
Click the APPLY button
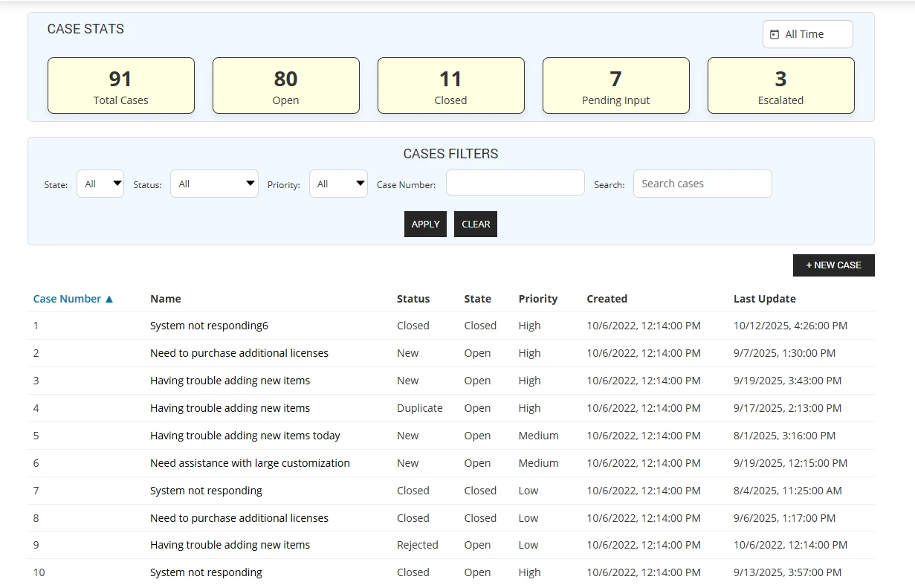point(425,224)
